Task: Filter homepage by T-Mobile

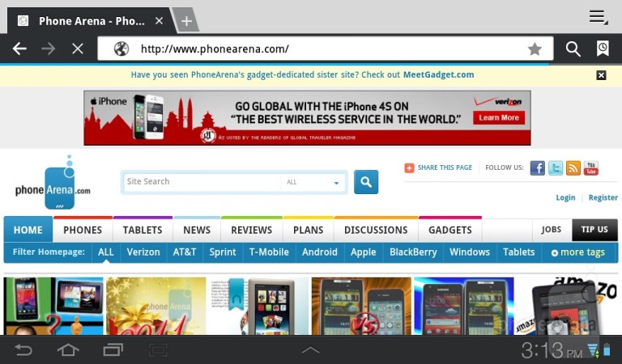Action: pos(269,252)
